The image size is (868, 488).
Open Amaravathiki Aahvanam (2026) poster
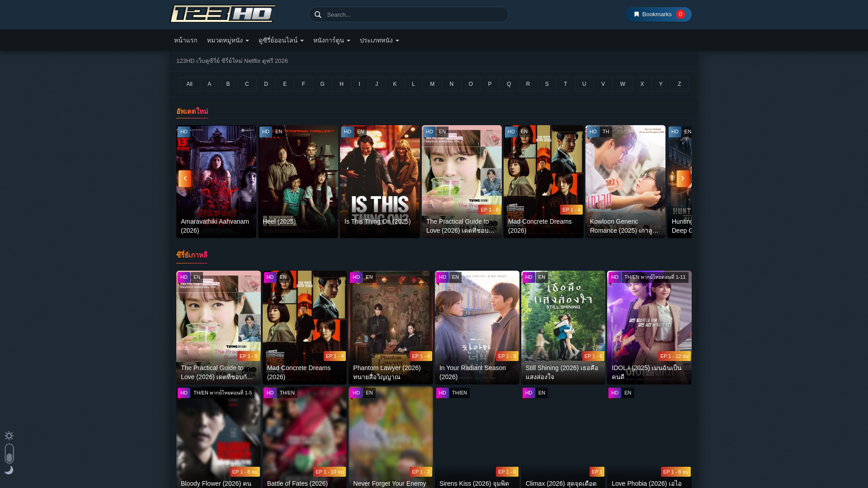tap(216, 182)
